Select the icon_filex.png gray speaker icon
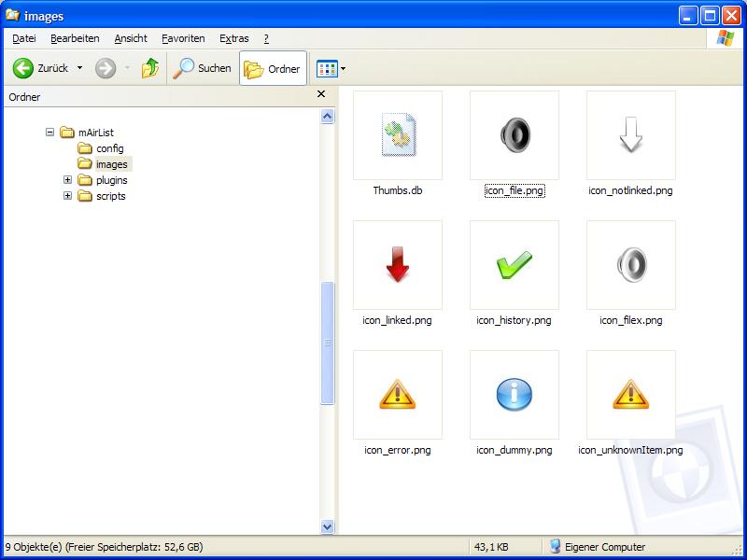747x560 pixels. [630, 264]
